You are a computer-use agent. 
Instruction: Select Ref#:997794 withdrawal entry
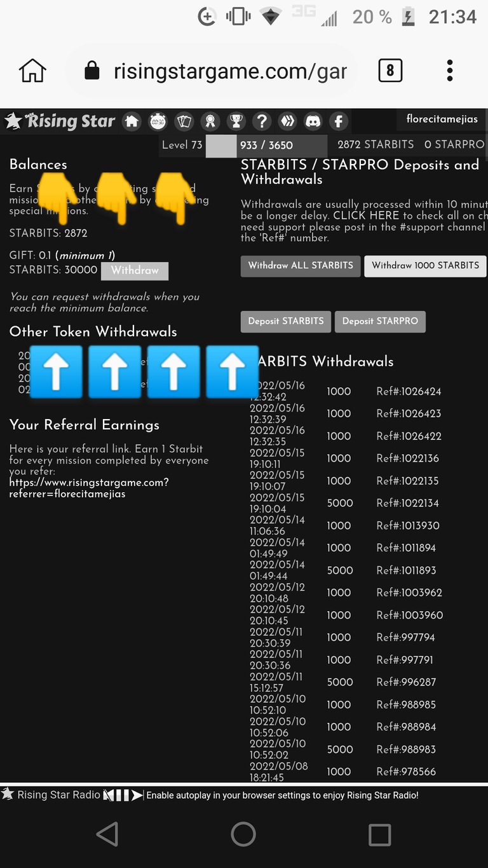pos(405,638)
